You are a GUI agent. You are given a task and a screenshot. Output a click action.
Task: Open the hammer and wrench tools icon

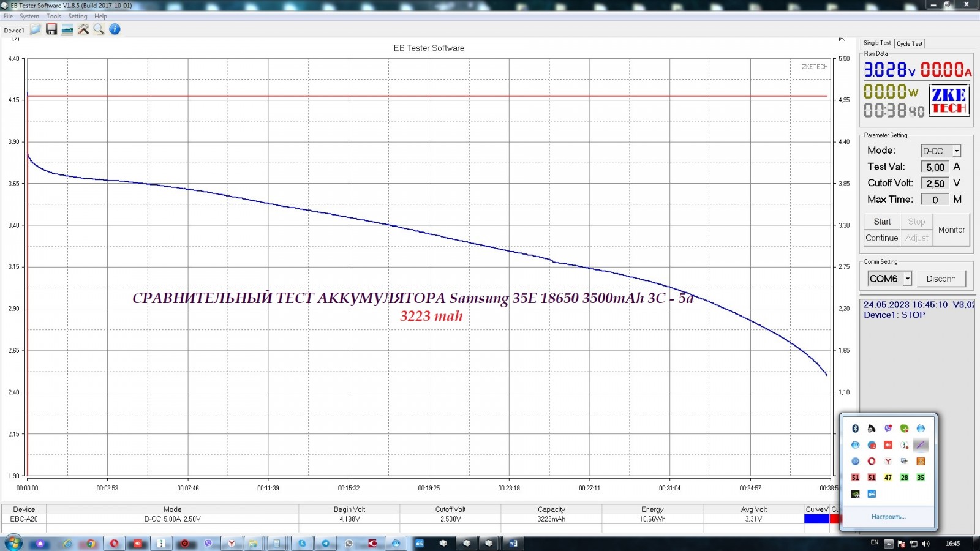tap(83, 29)
